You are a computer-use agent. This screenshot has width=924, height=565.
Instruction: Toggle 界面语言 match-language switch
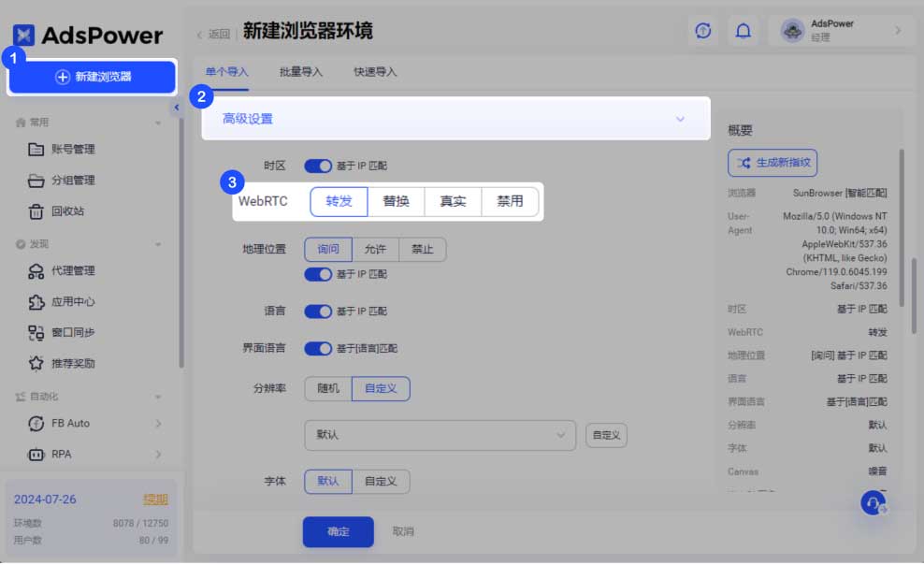click(318, 348)
